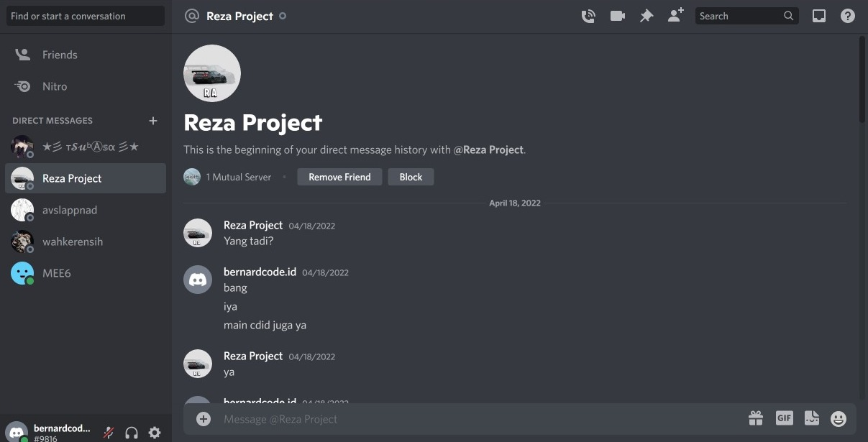This screenshot has width=868, height=442.
Task: Start a video call
Action: pos(617,16)
